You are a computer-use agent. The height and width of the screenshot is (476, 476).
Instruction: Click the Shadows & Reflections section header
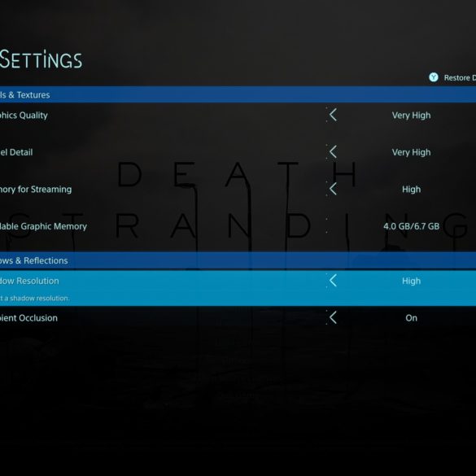pyautogui.click(x=238, y=260)
